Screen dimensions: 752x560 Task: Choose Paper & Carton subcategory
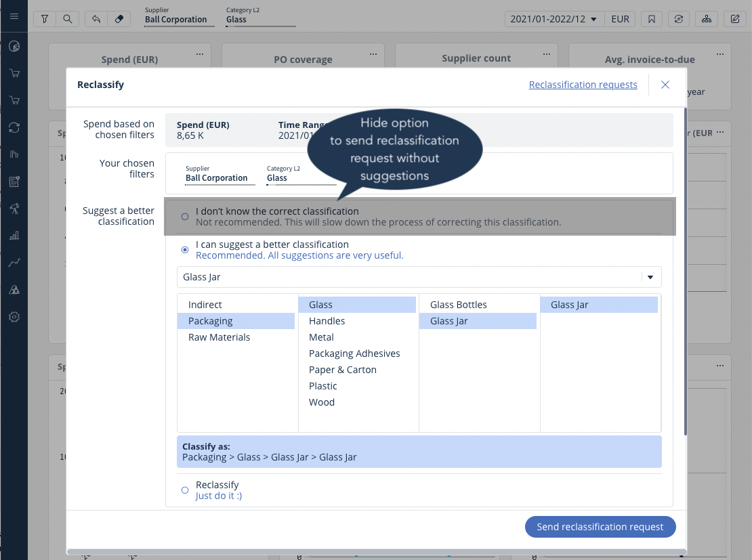(x=343, y=370)
